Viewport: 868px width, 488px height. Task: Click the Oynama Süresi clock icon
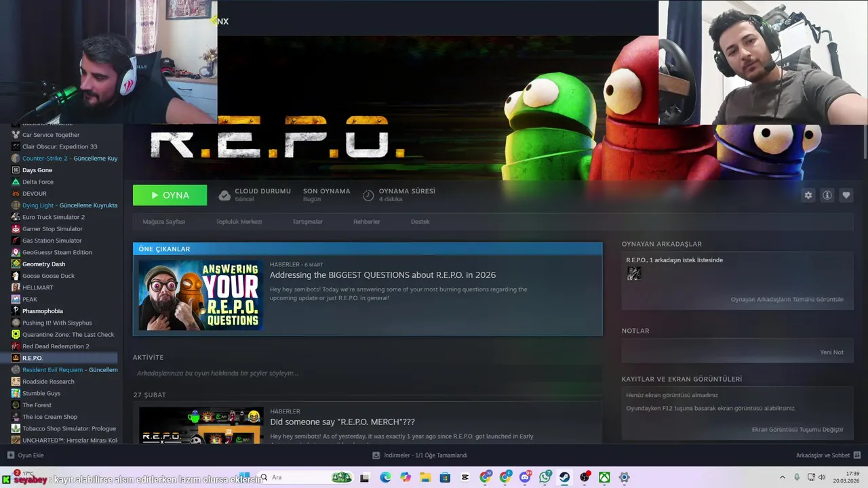368,195
